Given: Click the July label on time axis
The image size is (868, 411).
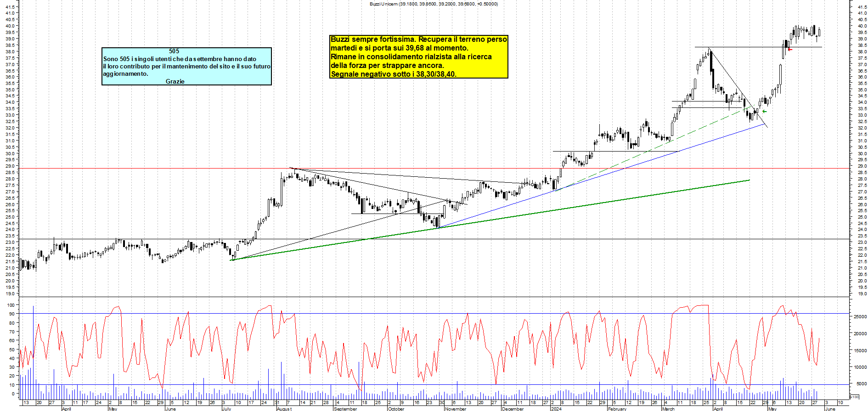Looking at the screenshot, I should click(226, 409).
